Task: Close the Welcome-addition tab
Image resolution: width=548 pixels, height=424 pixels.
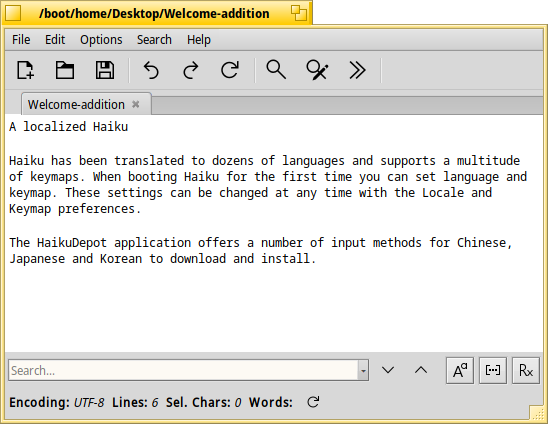Action: pyautogui.click(x=136, y=104)
